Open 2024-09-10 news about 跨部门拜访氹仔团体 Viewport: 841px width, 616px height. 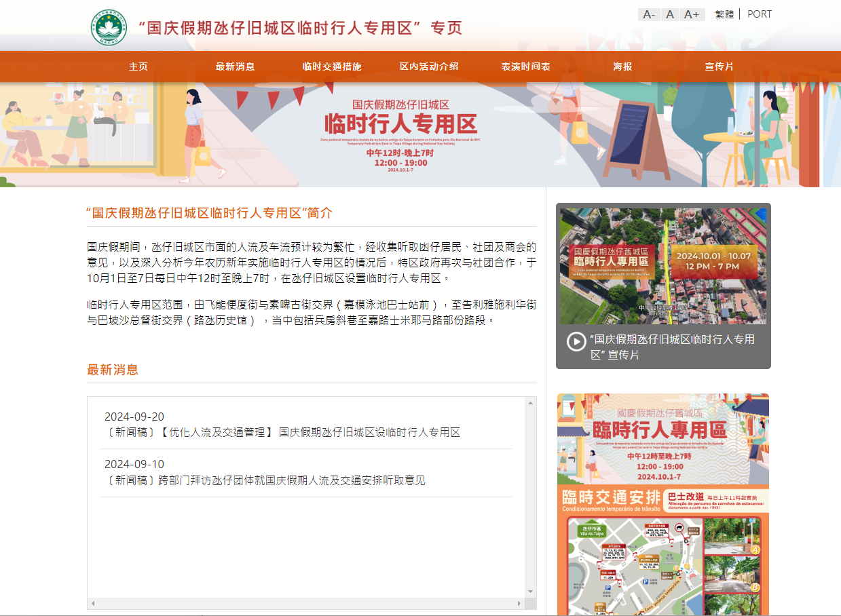265,480
